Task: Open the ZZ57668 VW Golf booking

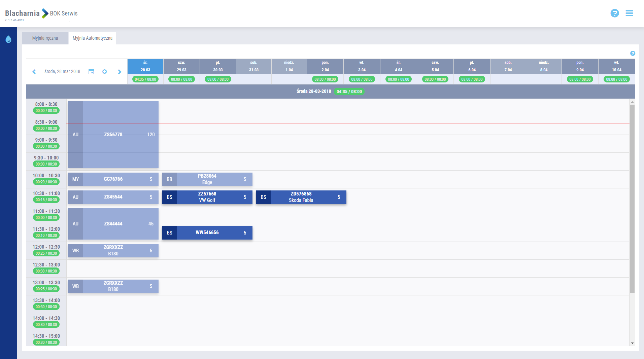Action: [x=207, y=197]
